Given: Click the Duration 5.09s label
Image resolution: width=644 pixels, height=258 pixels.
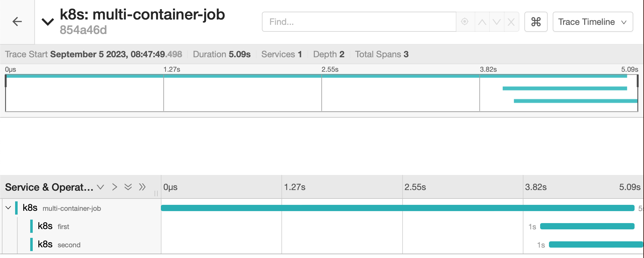Looking at the screenshot, I should point(222,54).
